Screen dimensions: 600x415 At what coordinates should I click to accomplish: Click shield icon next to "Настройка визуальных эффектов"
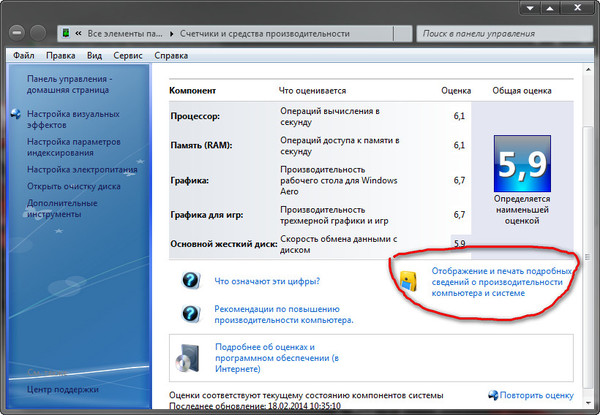point(16,115)
